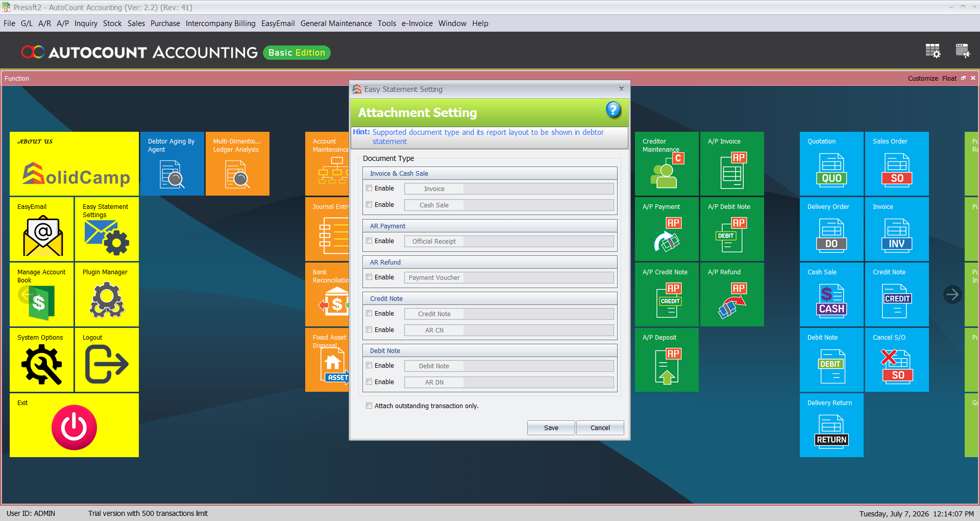Open the Cancel S/O tile
Screen dimensions: 980x521
point(897,360)
